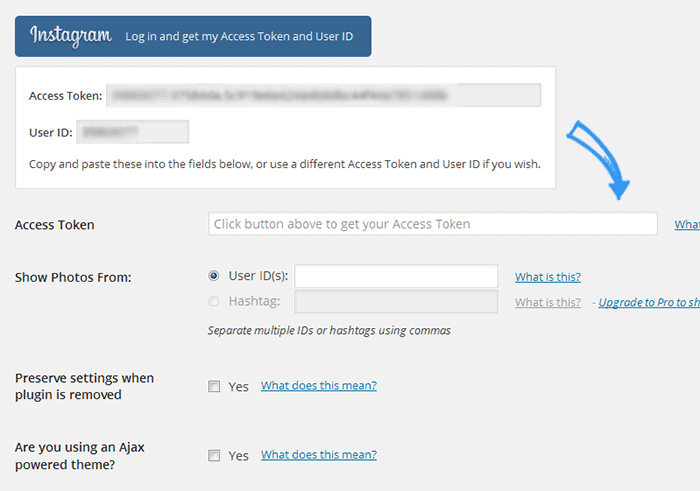Follow the Upgrade to Pro link
The height and width of the screenshot is (491, 700).
(649, 303)
